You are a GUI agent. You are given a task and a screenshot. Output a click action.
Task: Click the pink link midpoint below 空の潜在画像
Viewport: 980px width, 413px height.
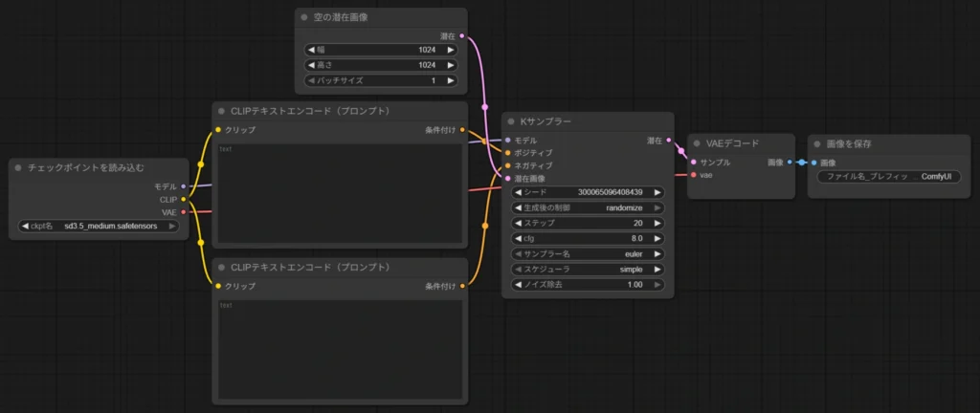[x=484, y=107]
